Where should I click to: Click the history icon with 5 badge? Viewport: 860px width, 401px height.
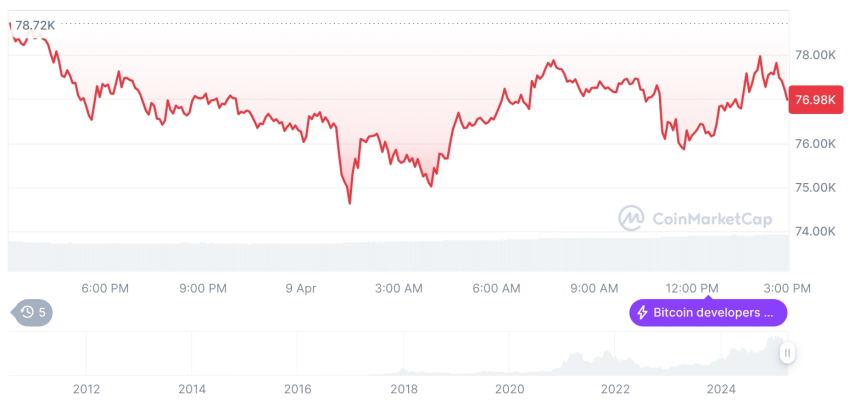coord(33,312)
